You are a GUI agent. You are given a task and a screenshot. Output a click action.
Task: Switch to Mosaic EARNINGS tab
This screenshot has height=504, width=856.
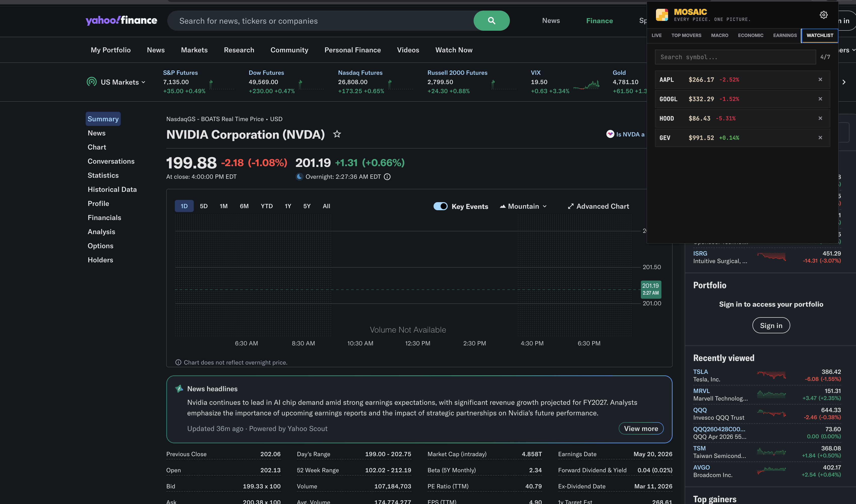[x=785, y=35]
